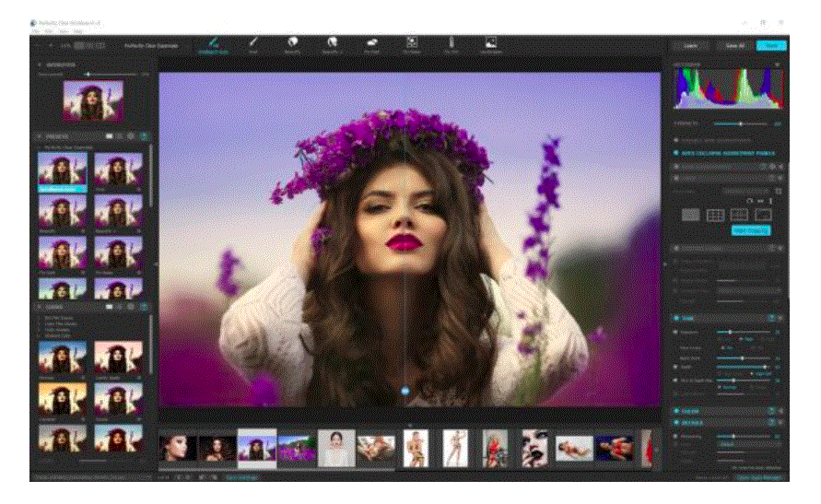The width and height of the screenshot is (821, 504).
Task: Click the cyan button in bottom right status bar
Action: [x=759, y=477]
